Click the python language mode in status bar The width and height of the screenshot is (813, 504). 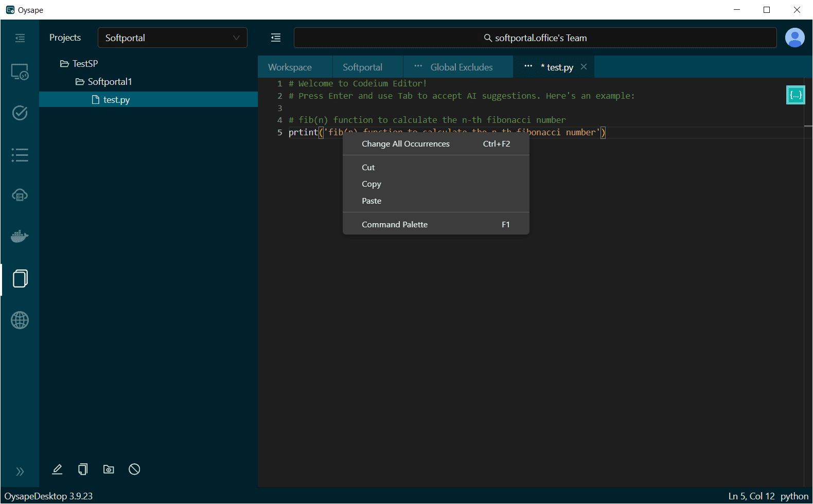click(x=794, y=496)
